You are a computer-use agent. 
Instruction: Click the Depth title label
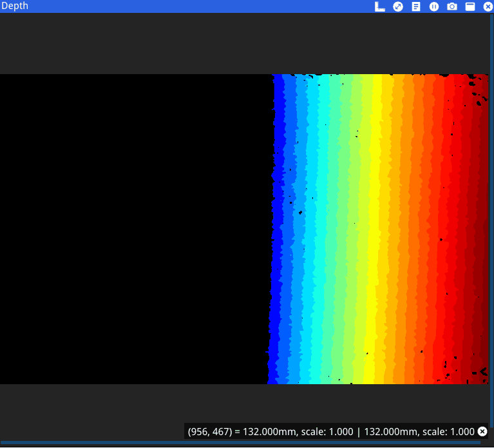[x=15, y=6]
